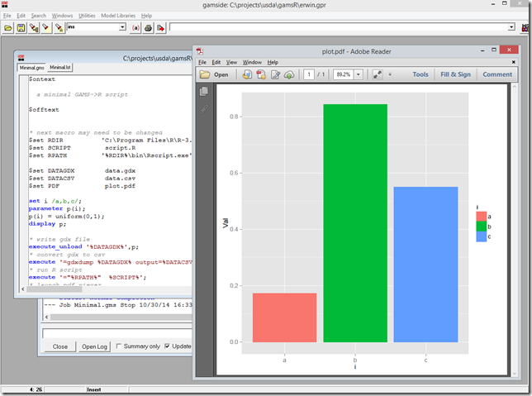Click the second flashlight find icon in GAMS toolbar
532x396 pixels.
tap(46, 28)
